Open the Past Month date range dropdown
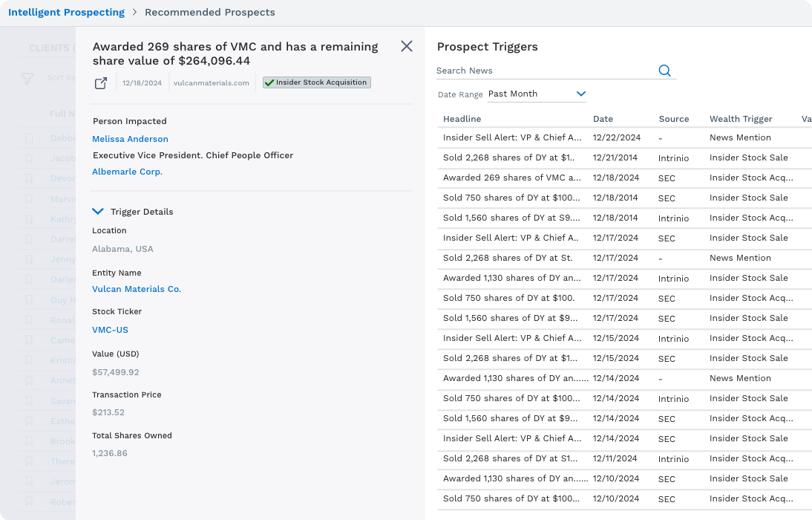 point(537,94)
